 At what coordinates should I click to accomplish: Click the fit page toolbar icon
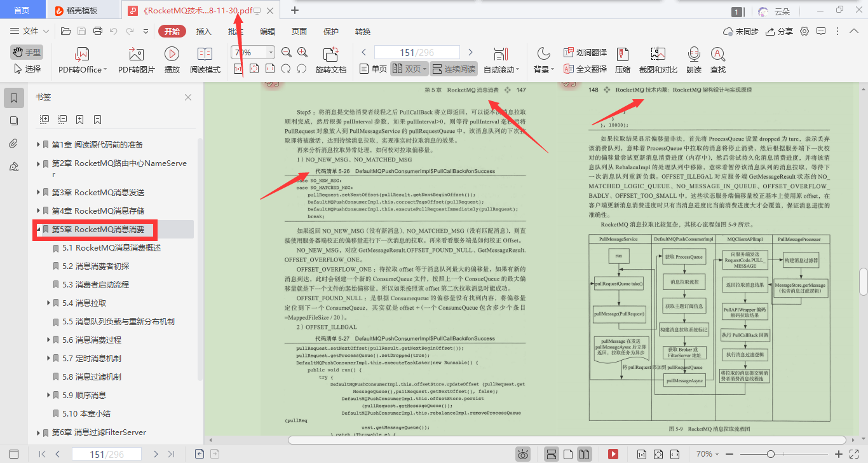tap(254, 69)
